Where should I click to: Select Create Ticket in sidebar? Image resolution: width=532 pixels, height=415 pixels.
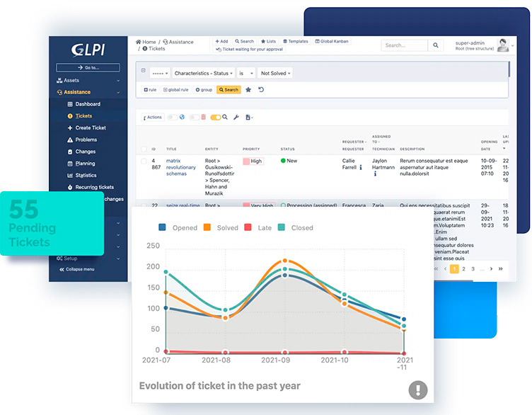pos(90,127)
